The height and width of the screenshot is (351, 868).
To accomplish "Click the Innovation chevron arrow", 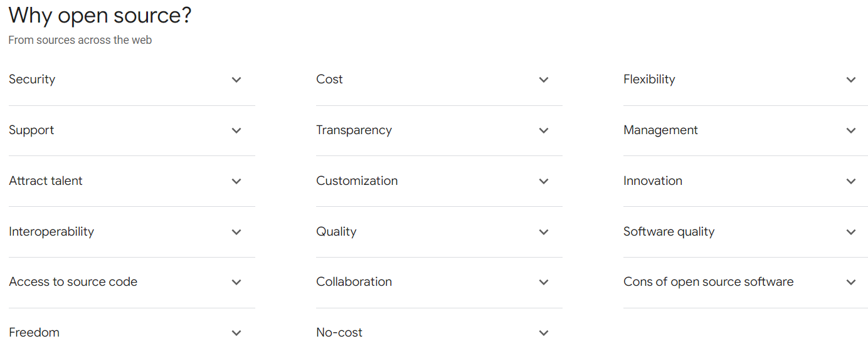I will pos(851,181).
